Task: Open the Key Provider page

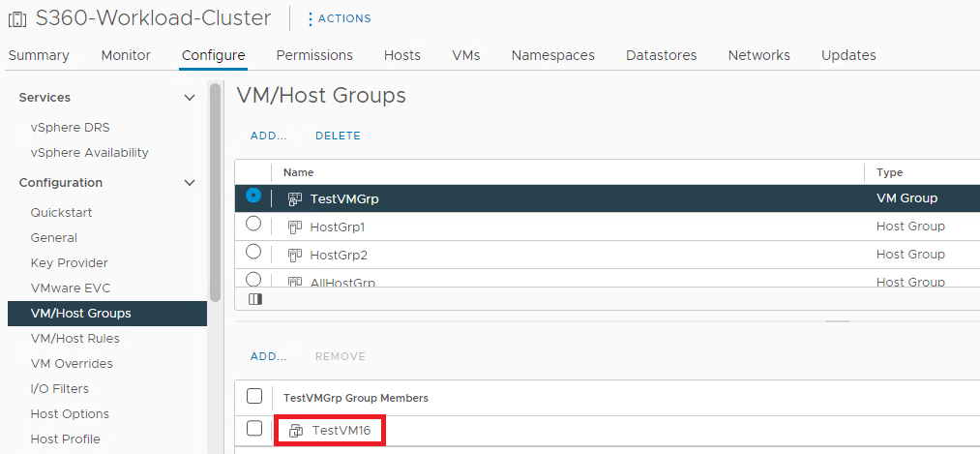Action: click(69, 262)
